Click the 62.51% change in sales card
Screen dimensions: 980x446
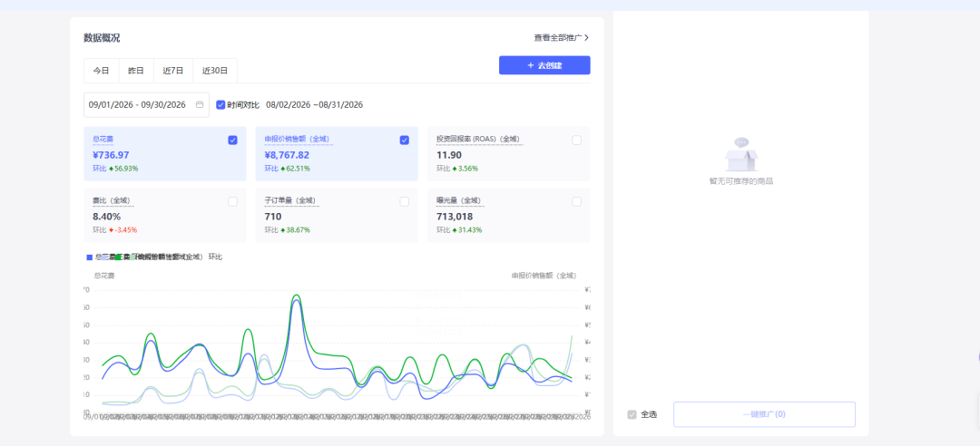point(299,169)
